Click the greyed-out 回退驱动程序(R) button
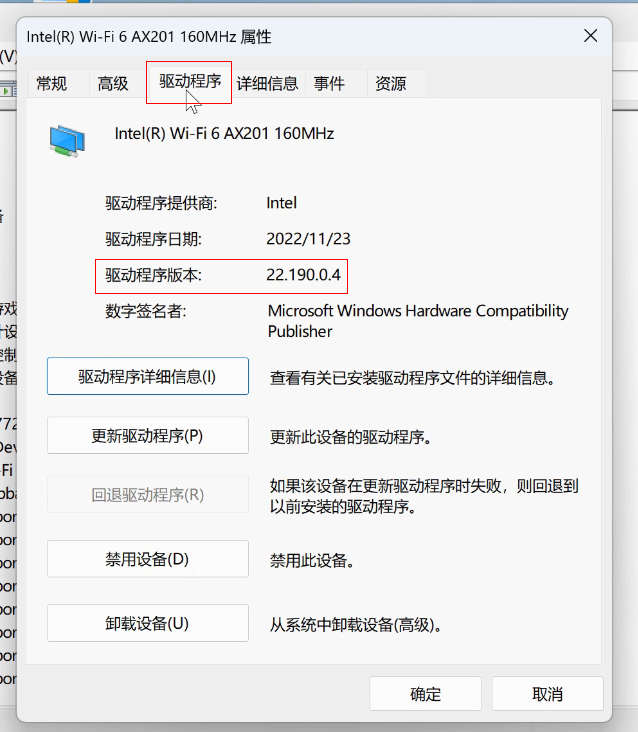Image resolution: width=638 pixels, height=732 pixels. point(148,495)
